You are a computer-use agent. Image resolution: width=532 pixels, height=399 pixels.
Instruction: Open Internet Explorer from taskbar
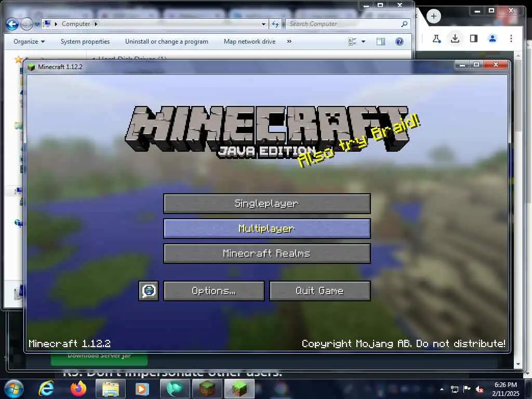pyautogui.click(x=46, y=389)
